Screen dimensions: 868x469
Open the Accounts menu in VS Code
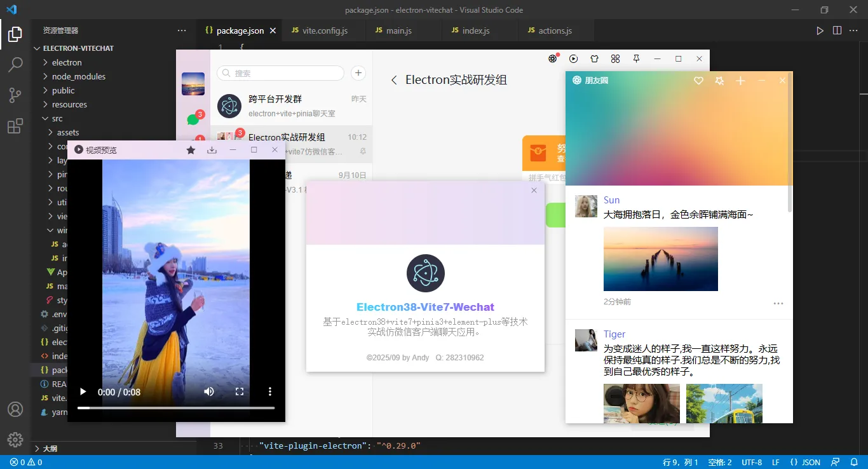[x=15, y=410]
